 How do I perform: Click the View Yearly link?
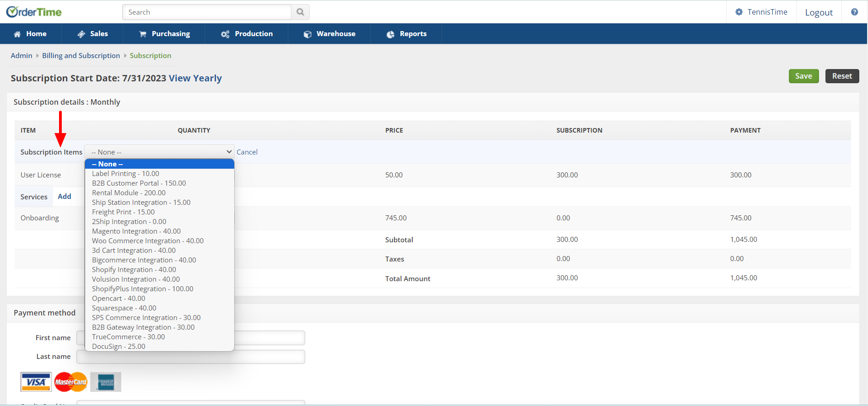pos(195,78)
